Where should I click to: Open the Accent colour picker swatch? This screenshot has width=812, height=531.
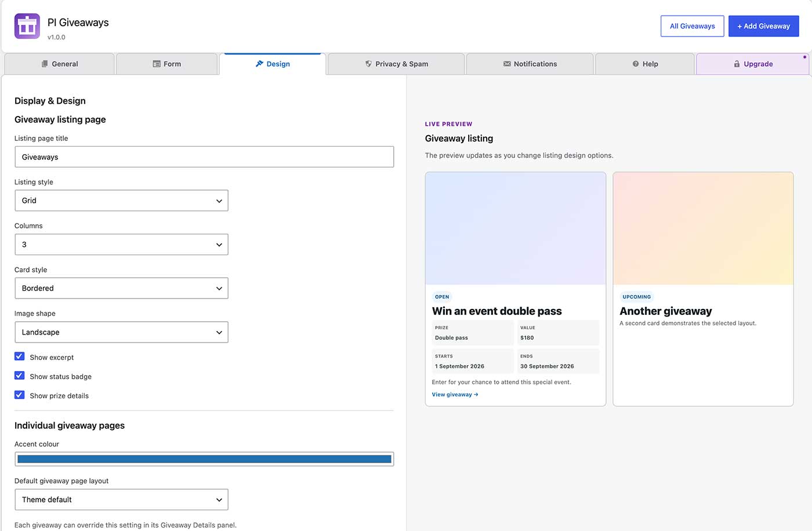[x=204, y=459]
